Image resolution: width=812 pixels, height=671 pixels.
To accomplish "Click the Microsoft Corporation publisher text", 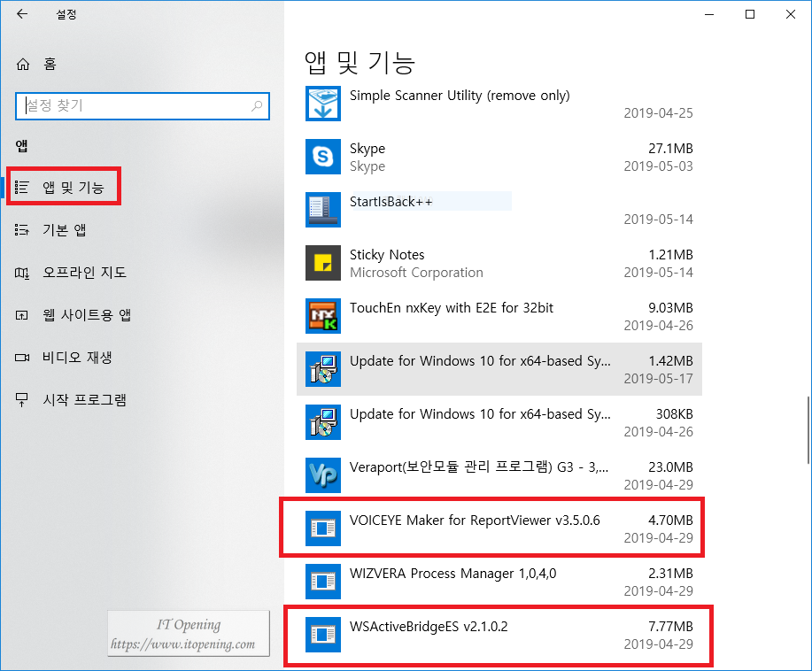I will 416,273.
